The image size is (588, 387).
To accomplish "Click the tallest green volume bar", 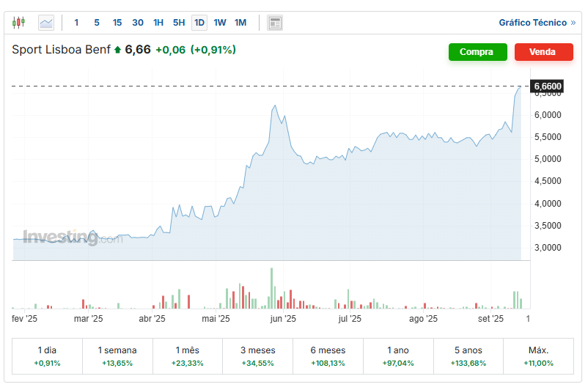I will pyautogui.click(x=271, y=288).
